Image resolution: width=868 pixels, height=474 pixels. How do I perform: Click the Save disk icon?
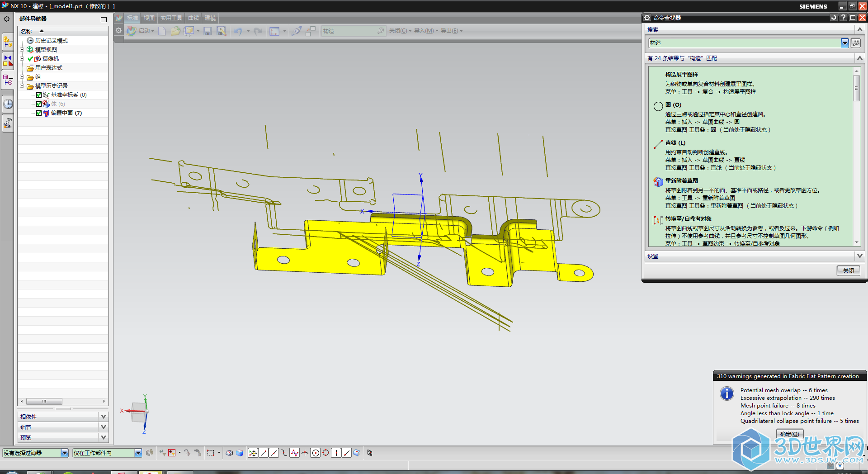point(208,31)
